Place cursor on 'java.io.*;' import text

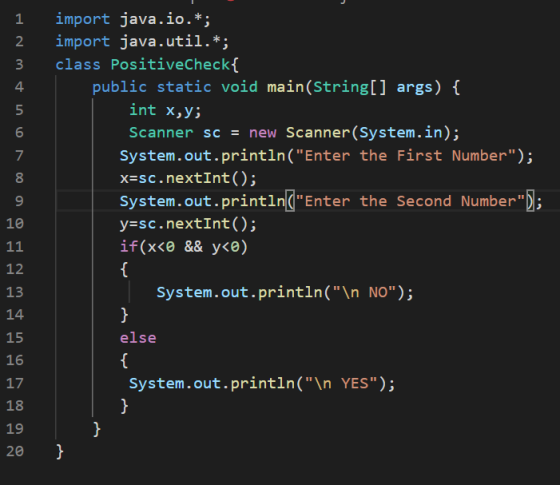point(165,19)
